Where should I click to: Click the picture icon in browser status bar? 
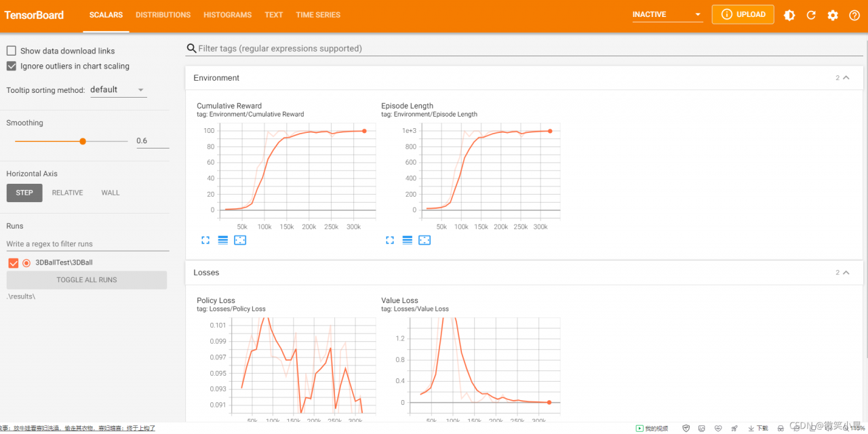[x=702, y=428]
